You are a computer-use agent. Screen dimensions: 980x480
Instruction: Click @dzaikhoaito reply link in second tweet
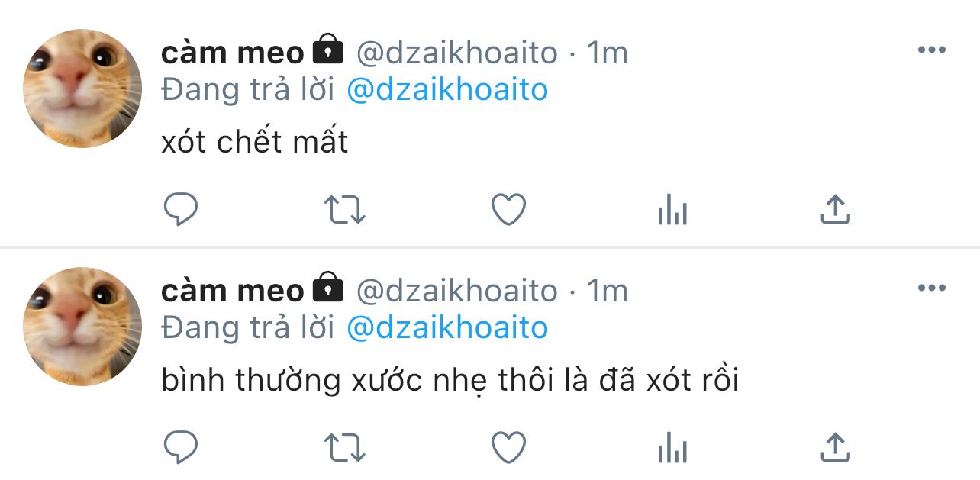click(447, 328)
